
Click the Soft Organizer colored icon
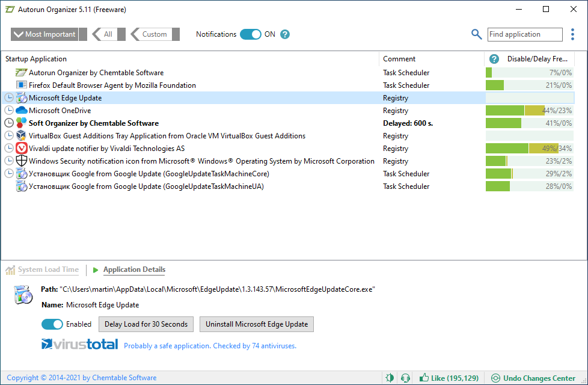pos(22,123)
